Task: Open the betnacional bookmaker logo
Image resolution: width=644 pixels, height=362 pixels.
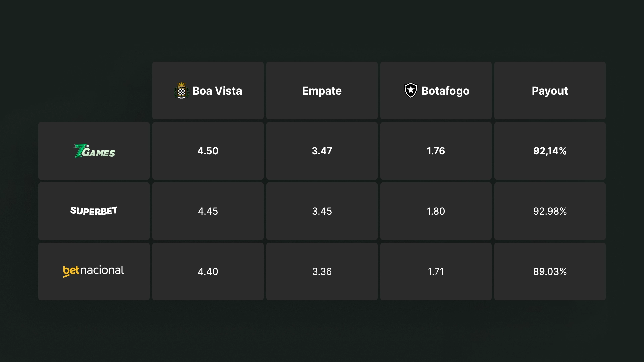Action: [94, 271]
